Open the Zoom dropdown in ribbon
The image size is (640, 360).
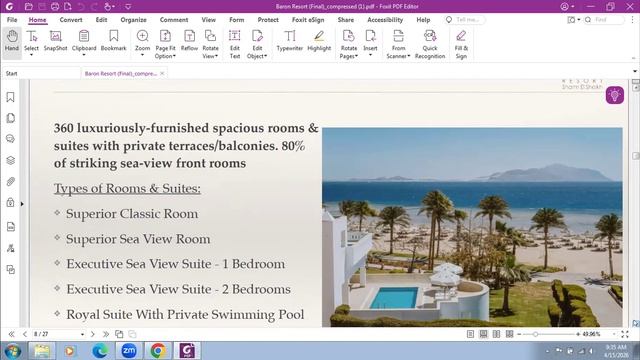point(142,55)
